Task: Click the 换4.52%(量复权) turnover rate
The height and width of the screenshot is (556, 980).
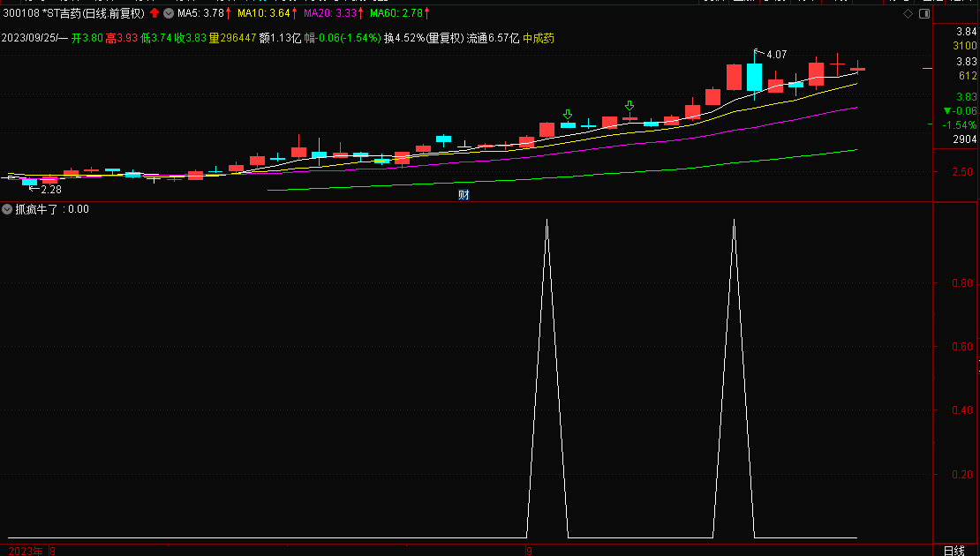Action: 424,38
